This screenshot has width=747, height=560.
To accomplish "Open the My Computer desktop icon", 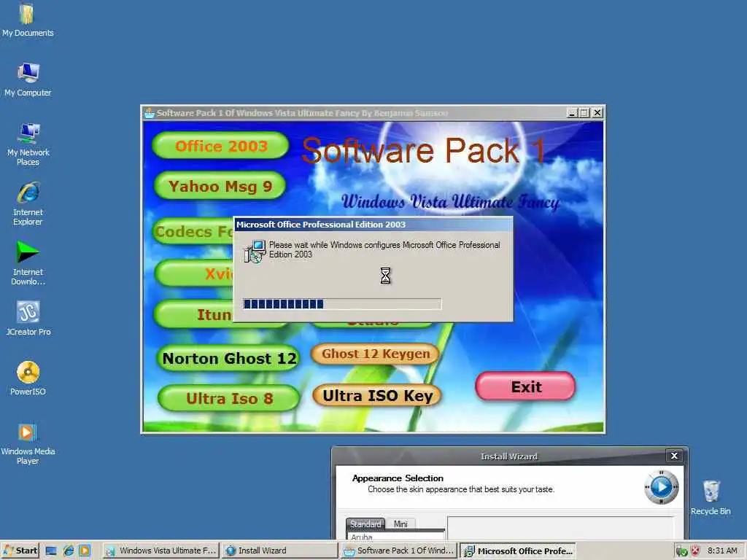I will pos(28,79).
